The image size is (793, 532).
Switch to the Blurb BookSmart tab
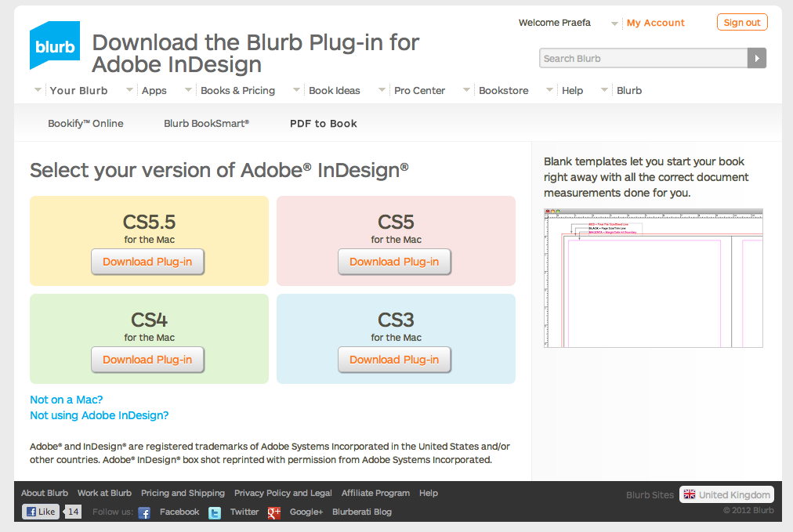pos(206,123)
